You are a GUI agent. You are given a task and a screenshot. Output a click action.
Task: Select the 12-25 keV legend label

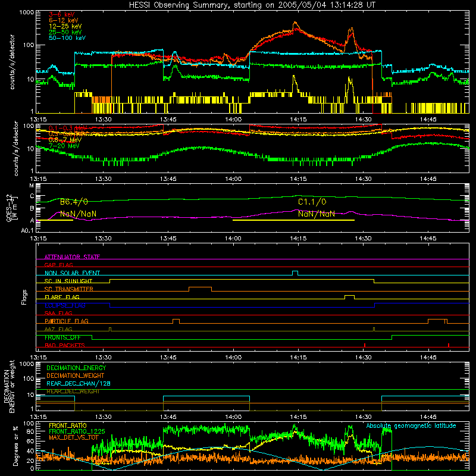pos(65,26)
